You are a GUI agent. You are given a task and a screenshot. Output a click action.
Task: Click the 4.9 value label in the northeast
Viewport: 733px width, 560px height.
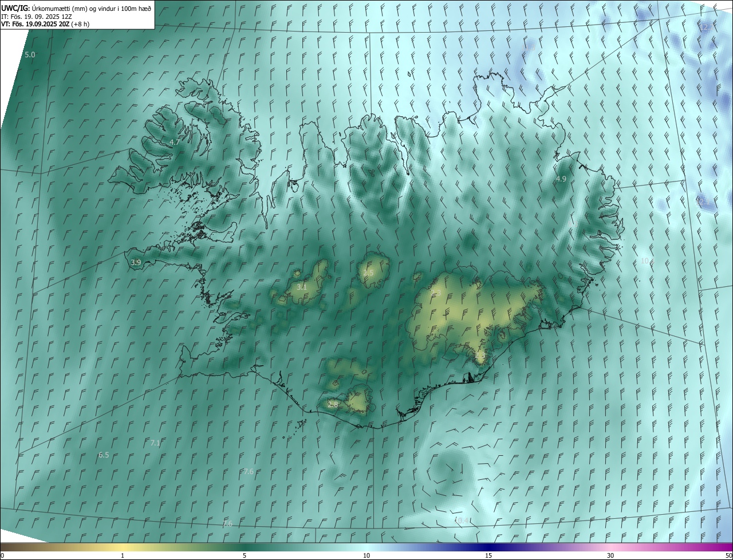tap(561, 179)
